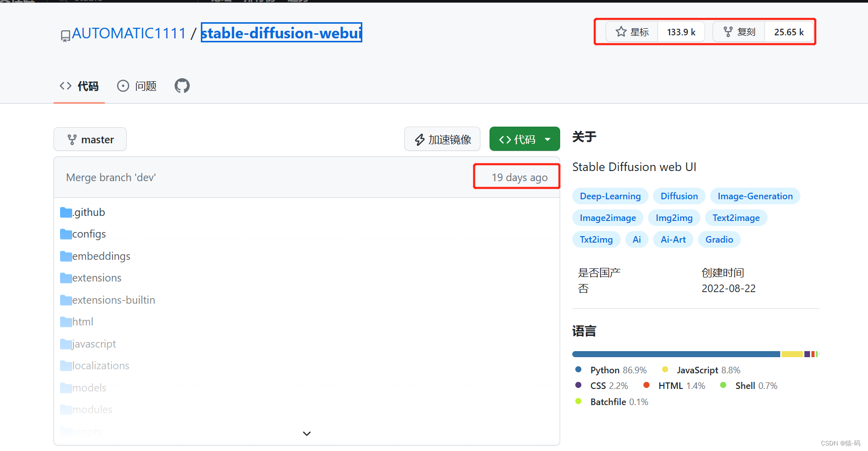The image size is (868, 451).
Task: Switch to the 问题 issues tab
Action: [137, 86]
